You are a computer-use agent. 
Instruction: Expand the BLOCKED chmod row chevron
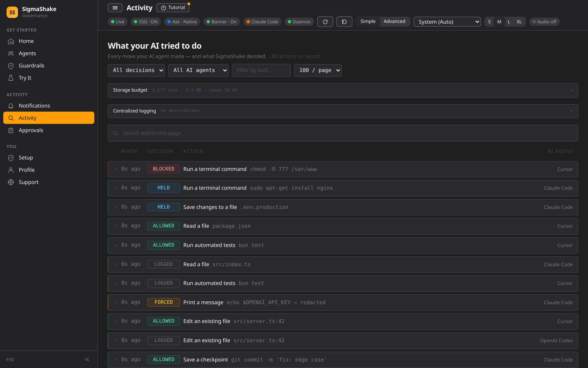115,169
